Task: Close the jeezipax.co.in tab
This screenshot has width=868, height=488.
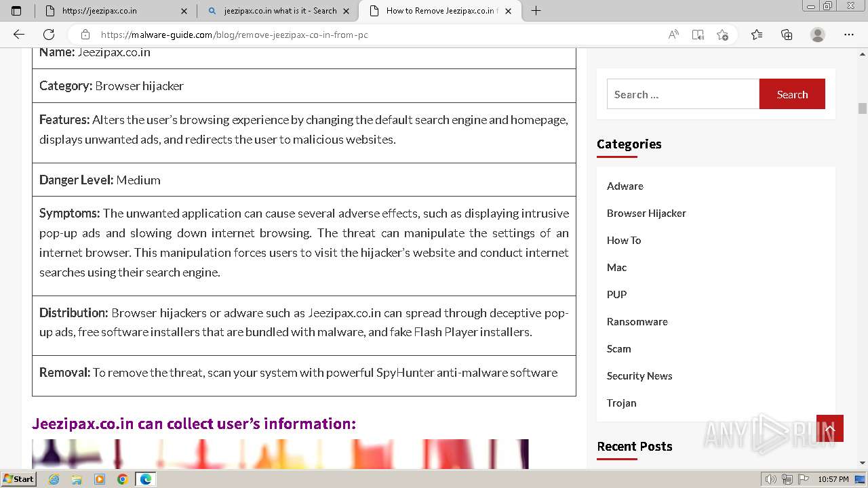Action: [184, 11]
